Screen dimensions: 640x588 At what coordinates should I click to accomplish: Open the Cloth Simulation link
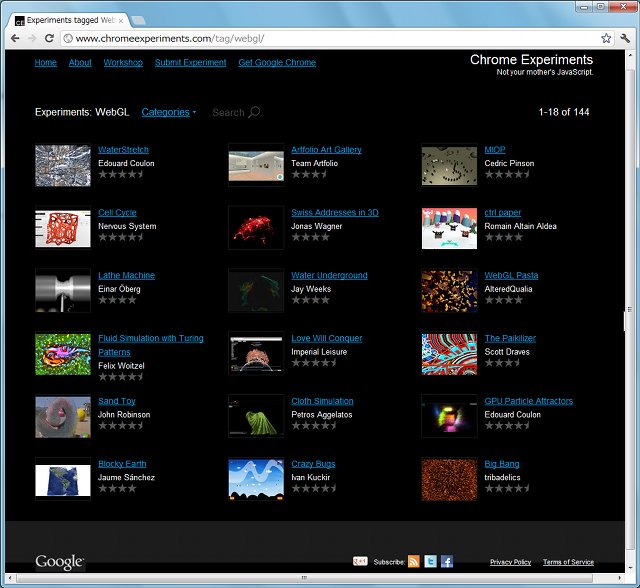tap(322, 401)
